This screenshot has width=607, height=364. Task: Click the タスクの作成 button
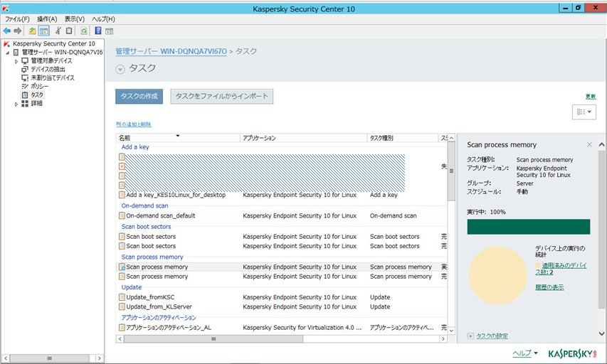(139, 96)
